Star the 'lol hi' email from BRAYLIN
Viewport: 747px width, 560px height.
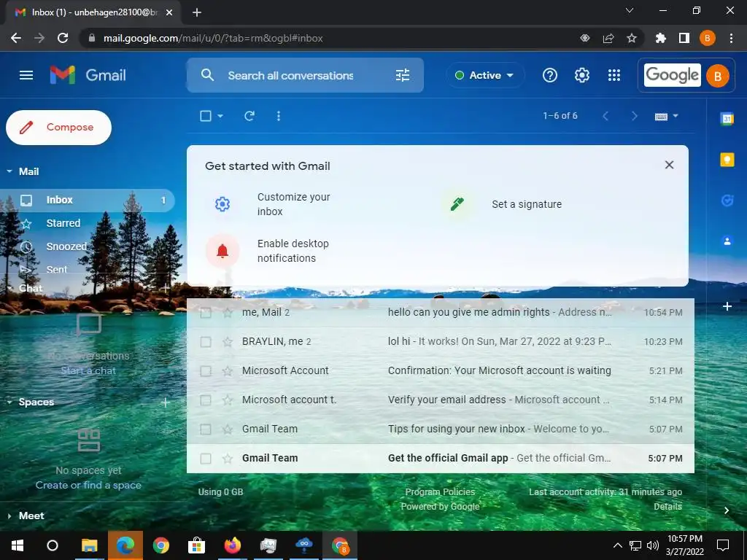pyautogui.click(x=228, y=341)
